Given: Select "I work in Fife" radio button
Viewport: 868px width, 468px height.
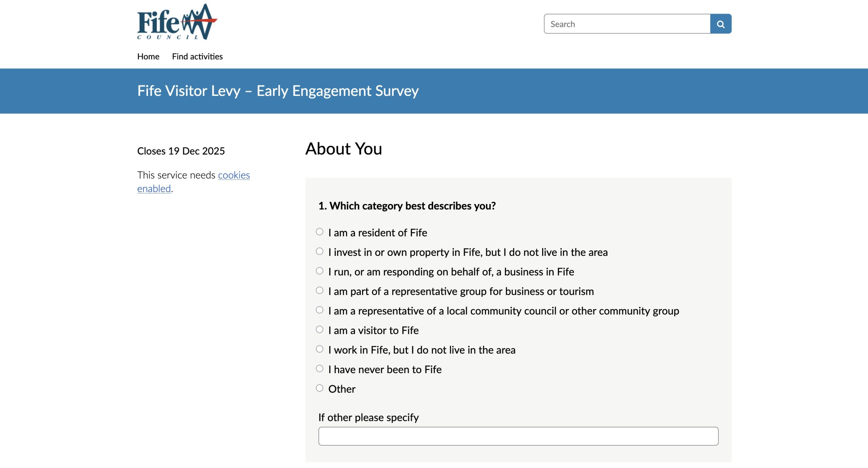Looking at the screenshot, I should 319,349.
